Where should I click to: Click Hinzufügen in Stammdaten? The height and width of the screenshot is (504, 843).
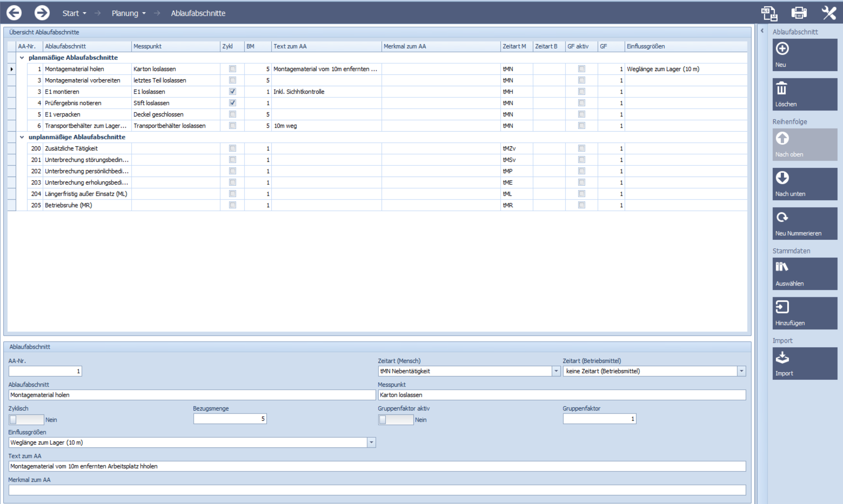(x=805, y=313)
